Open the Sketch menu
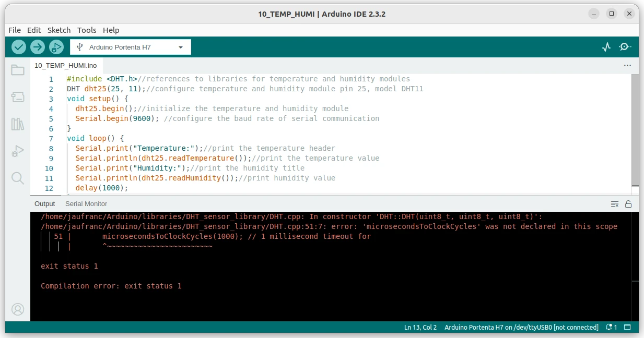644x338 pixels. point(59,30)
